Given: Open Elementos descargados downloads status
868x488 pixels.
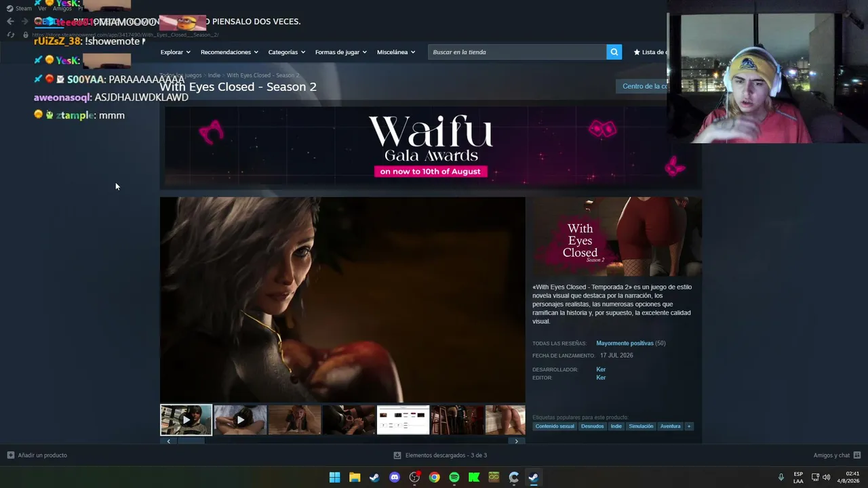Looking at the screenshot, I should [441, 455].
